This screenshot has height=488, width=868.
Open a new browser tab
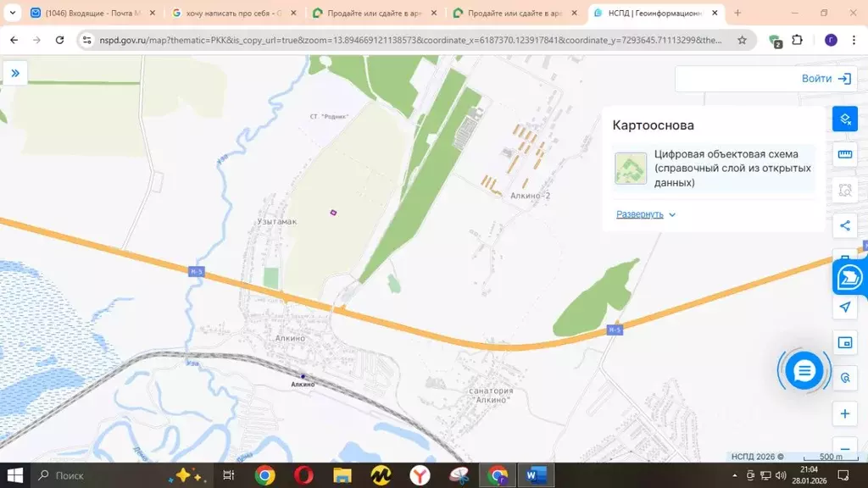pos(737,14)
